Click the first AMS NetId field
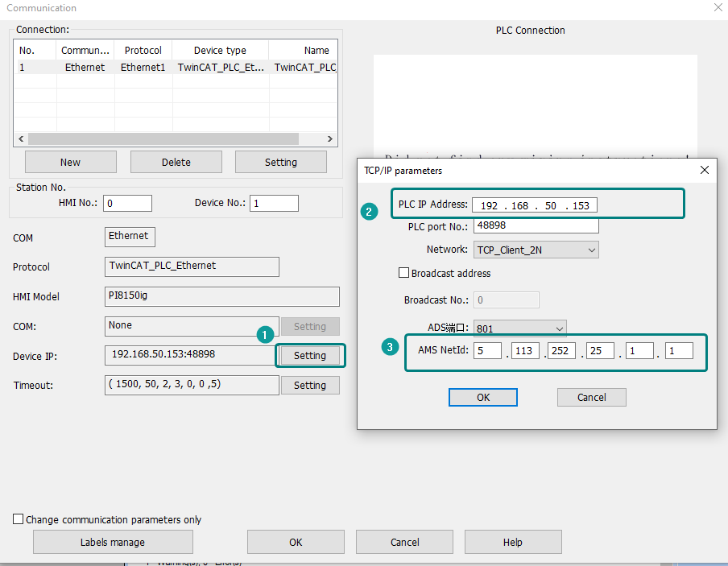 pyautogui.click(x=488, y=351)
